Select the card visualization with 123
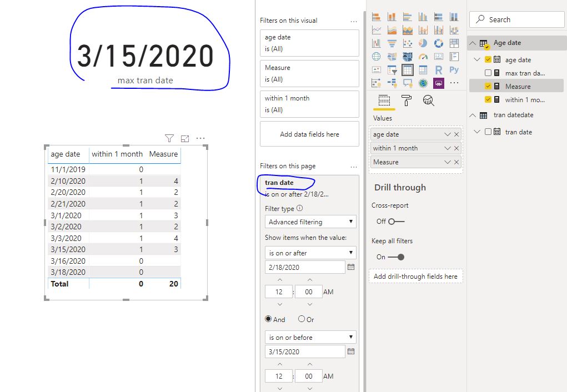This screenshot has height=392, width=567. [439, 57]
